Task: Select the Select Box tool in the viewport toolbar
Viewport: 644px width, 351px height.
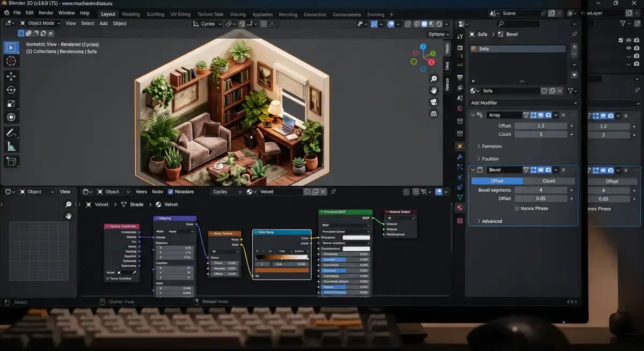Action: pyautogui.click(x=11, y=48)
